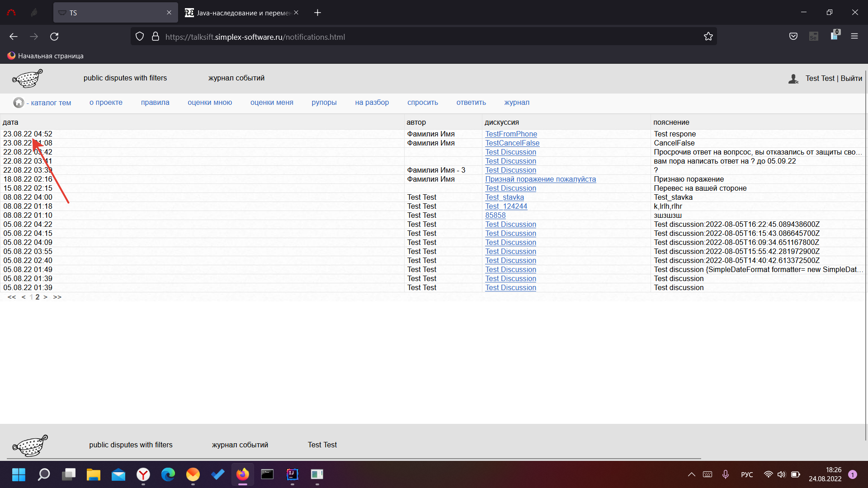Click the user avatar icon near Test Test
868x488 pixels.
tap(793, 79)
